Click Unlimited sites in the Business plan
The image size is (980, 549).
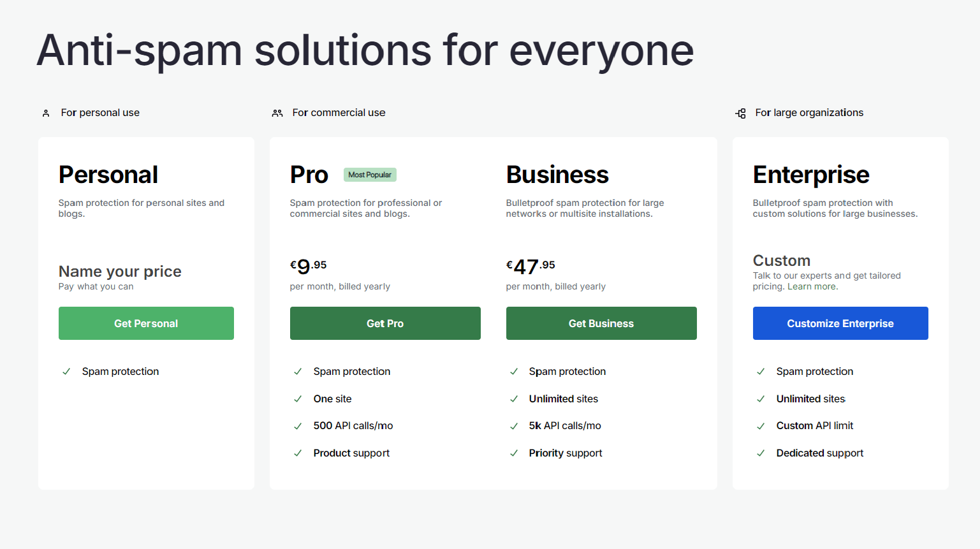pos(563,399)
